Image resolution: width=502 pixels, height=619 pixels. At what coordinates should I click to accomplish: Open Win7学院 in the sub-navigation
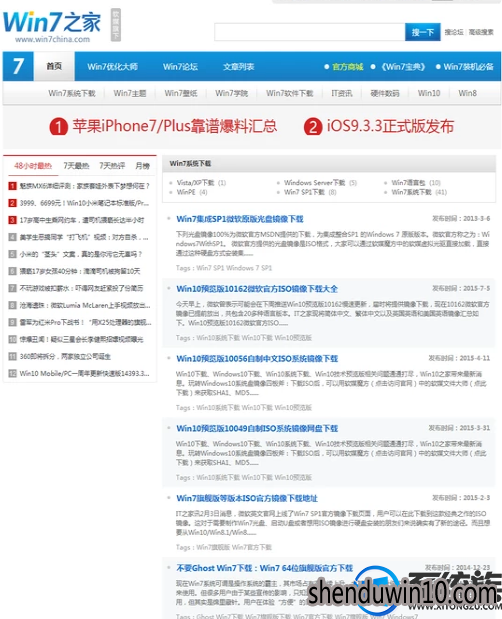pos(232,93)
